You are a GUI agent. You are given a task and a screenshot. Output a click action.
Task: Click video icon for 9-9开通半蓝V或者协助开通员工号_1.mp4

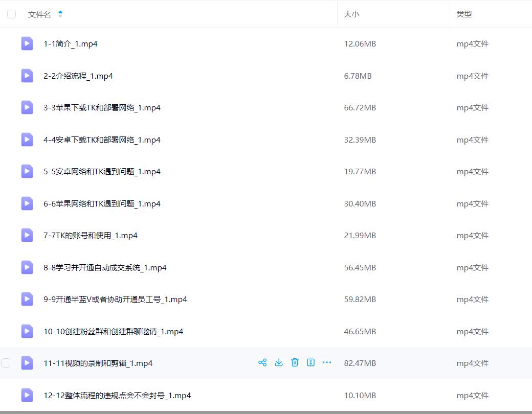27,300
